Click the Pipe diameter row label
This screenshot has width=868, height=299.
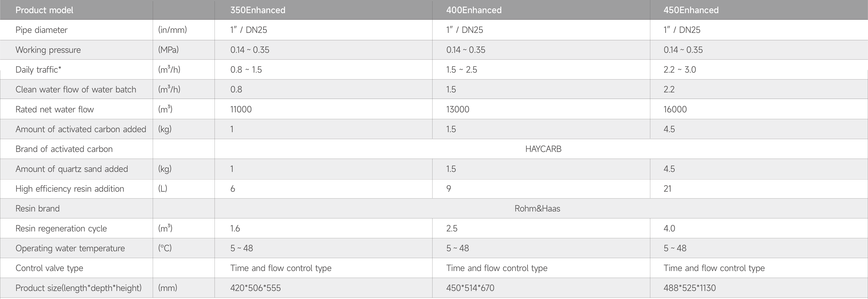(41, 30)
